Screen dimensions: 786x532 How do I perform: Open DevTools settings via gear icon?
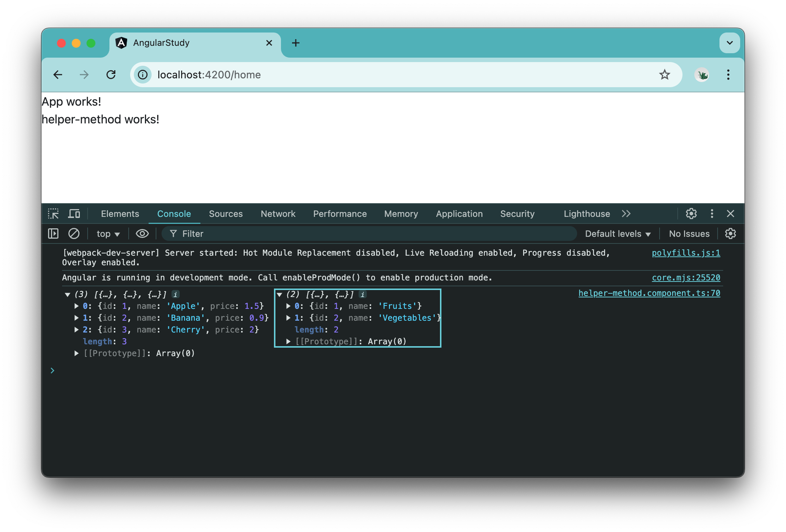691,214
